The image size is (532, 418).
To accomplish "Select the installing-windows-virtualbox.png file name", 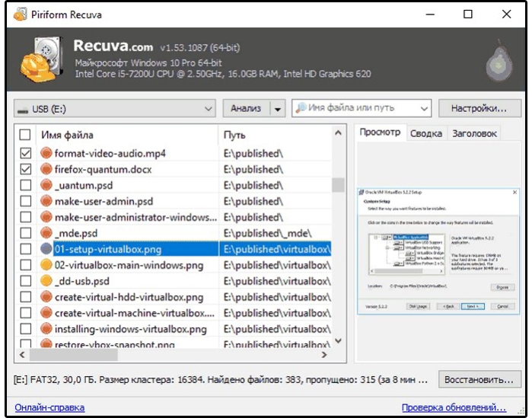I will [x=131, y=329].
